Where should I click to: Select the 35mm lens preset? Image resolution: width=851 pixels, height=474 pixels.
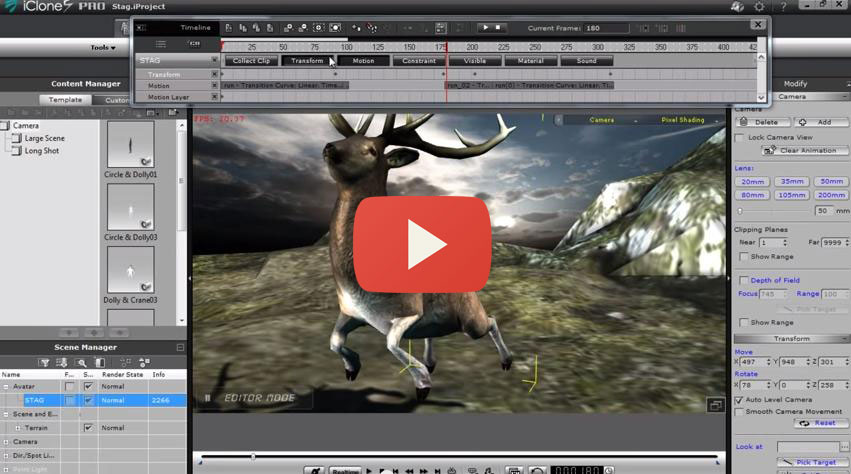pos(792,181)
